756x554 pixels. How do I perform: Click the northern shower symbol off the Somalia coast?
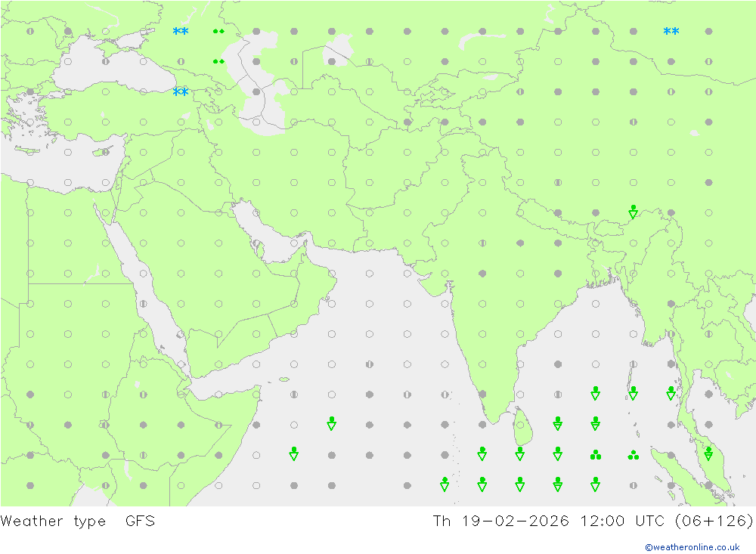point(331,423)
